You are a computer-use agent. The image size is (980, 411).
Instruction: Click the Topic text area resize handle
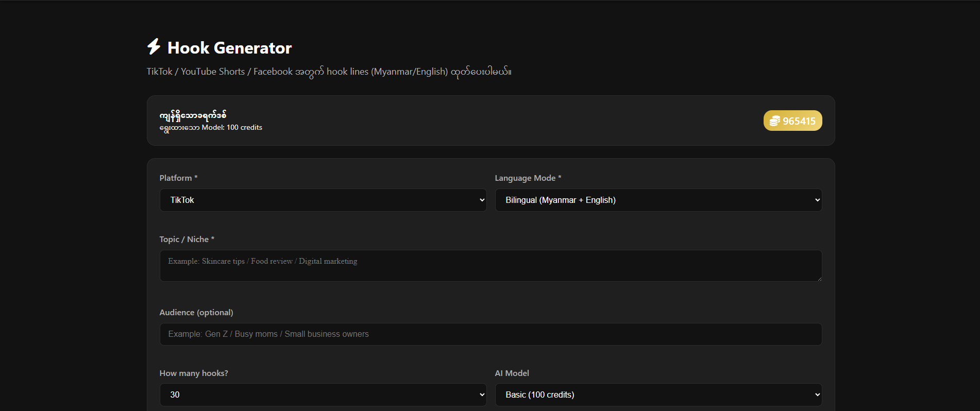click(x=819, y=279)
